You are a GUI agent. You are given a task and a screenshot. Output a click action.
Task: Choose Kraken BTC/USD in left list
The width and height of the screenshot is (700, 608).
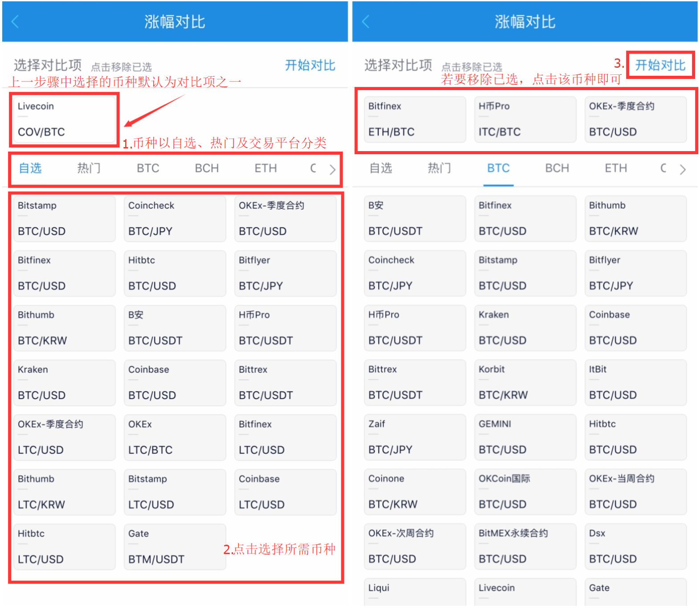(x=64, y=383)
